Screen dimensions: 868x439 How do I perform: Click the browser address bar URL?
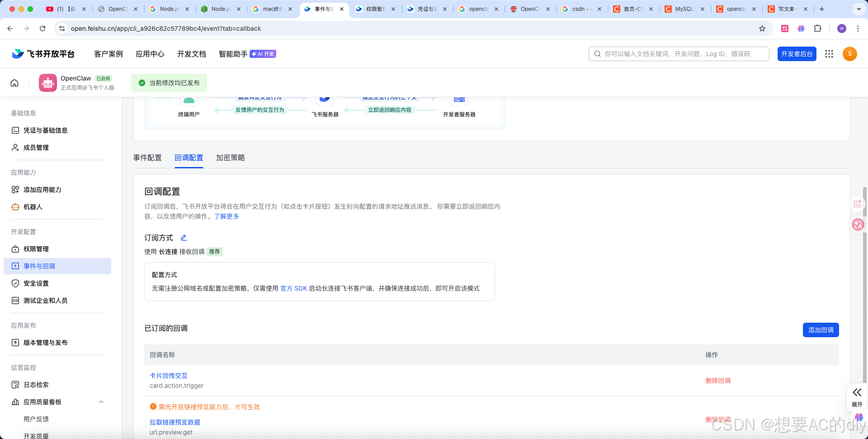coord(166,29)
